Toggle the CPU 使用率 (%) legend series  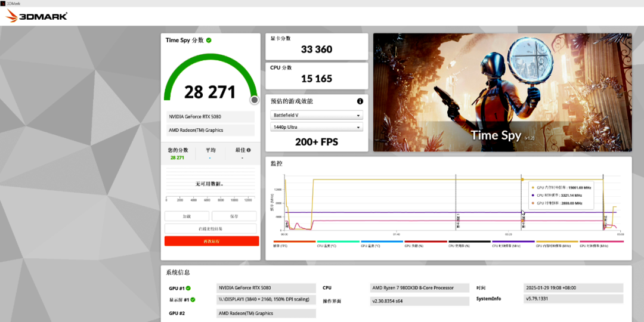click(470, 243)
